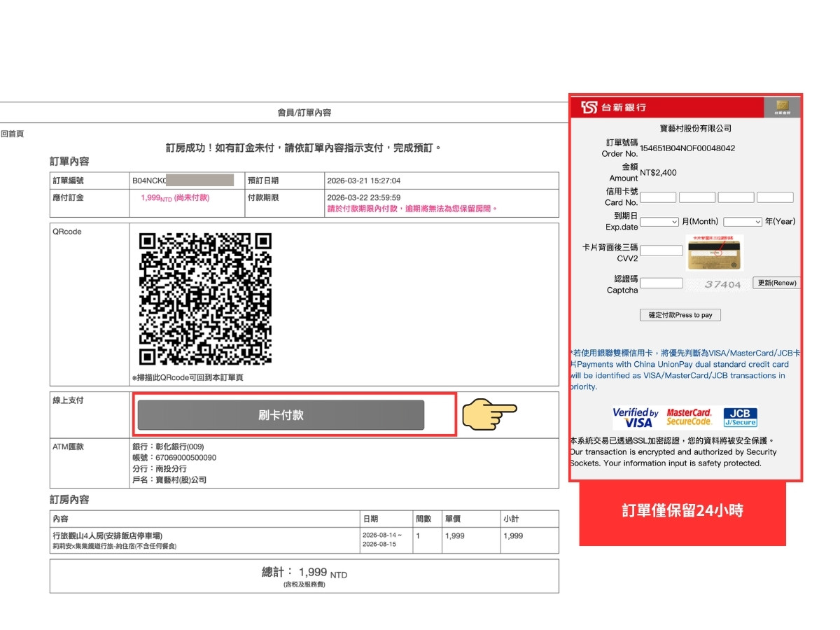
Task: Click the Verified by VISA logo
Action: coord(636,416)
